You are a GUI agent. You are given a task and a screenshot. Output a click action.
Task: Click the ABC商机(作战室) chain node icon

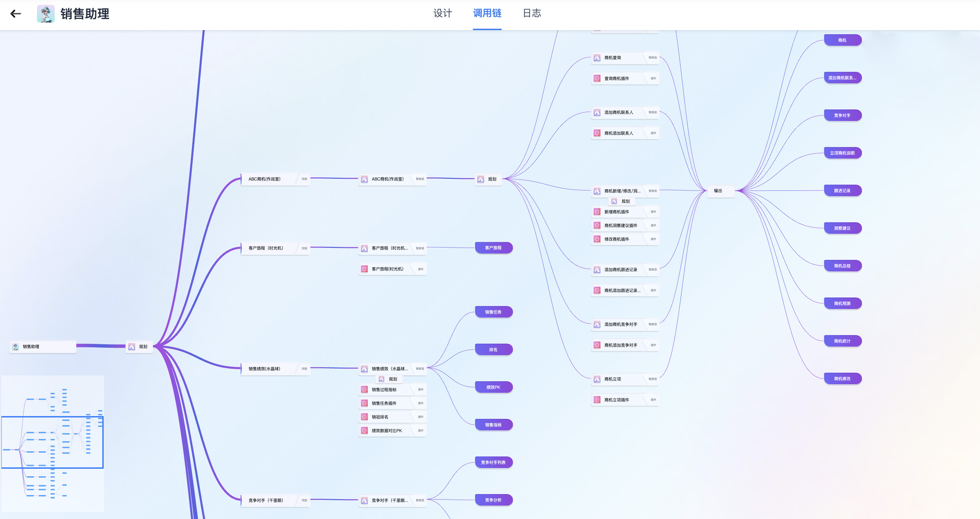coord(364,179)
